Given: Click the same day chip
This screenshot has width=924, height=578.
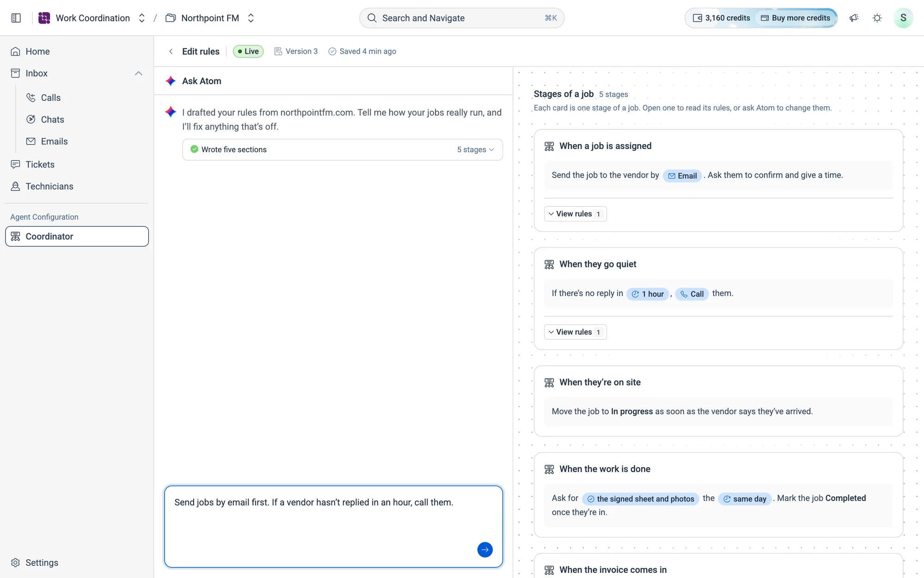Looking at the screenshot, I should [x=744, y=499].
